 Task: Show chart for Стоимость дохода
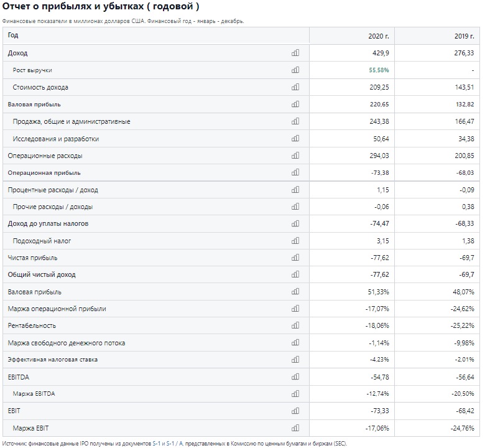[295, 87]
